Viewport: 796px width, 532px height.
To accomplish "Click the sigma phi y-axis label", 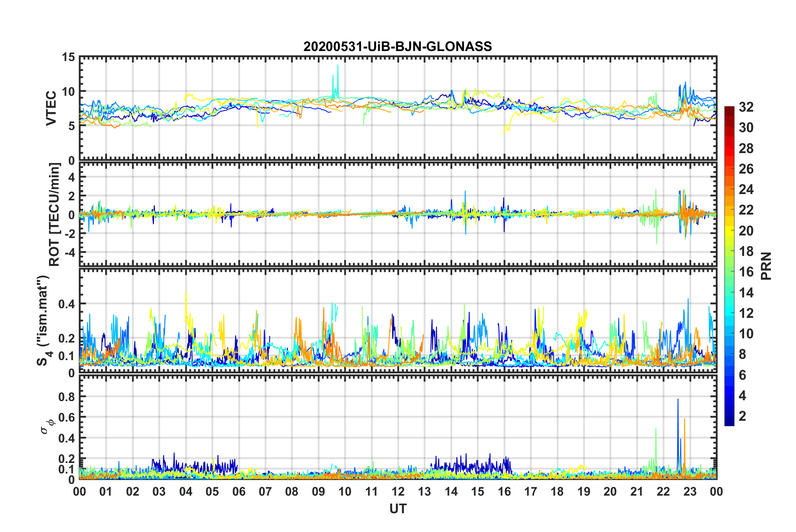I will [47, 427].
